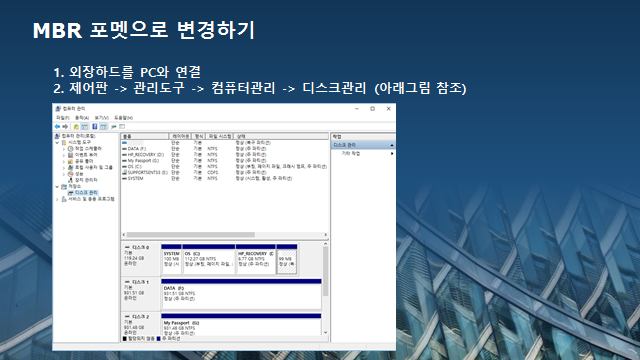Click the volume list horizontal scrollbar
640x360 pixels.
[x=224, y=235]
